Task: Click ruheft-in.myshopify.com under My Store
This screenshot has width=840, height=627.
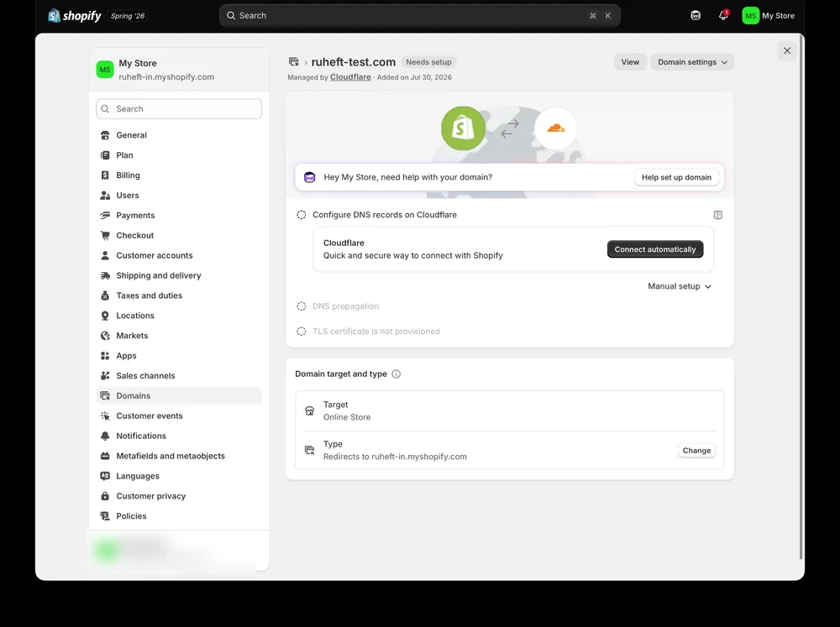Action: (x=166, y=77)
